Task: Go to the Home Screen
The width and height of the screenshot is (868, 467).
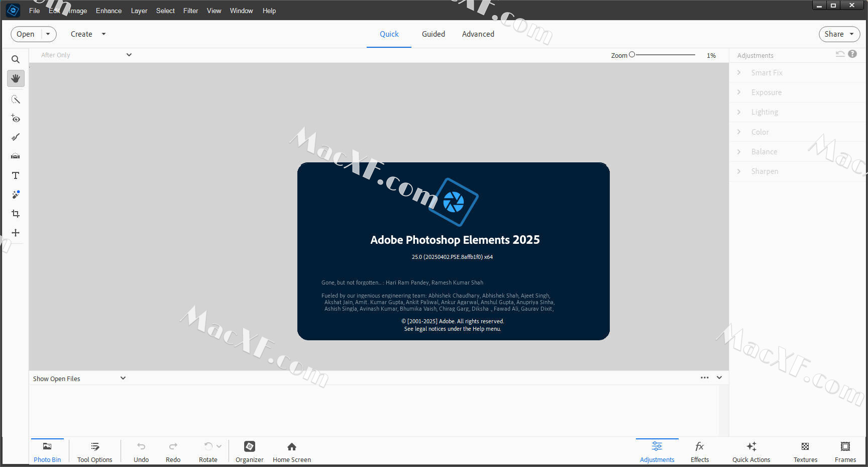Action: click(x=292, y=452)
